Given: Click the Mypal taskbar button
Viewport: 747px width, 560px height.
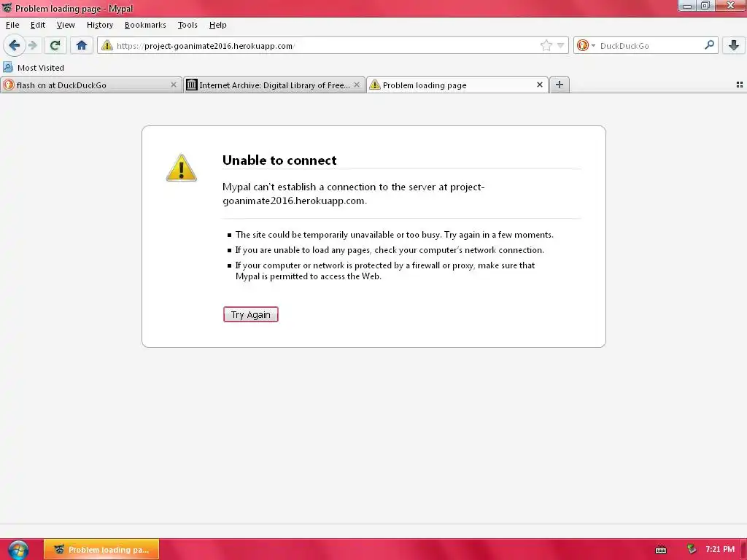Looking at the screenshot, I should [101, 550].
